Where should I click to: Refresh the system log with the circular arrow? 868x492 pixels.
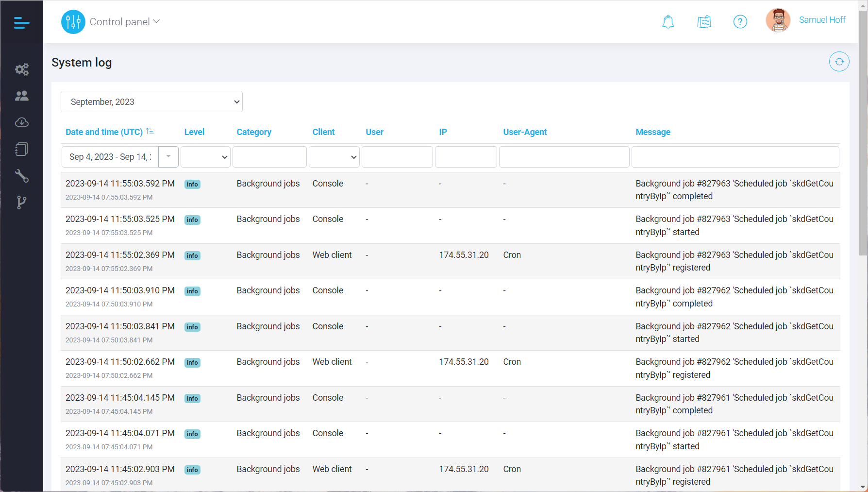tap(839, 62)
